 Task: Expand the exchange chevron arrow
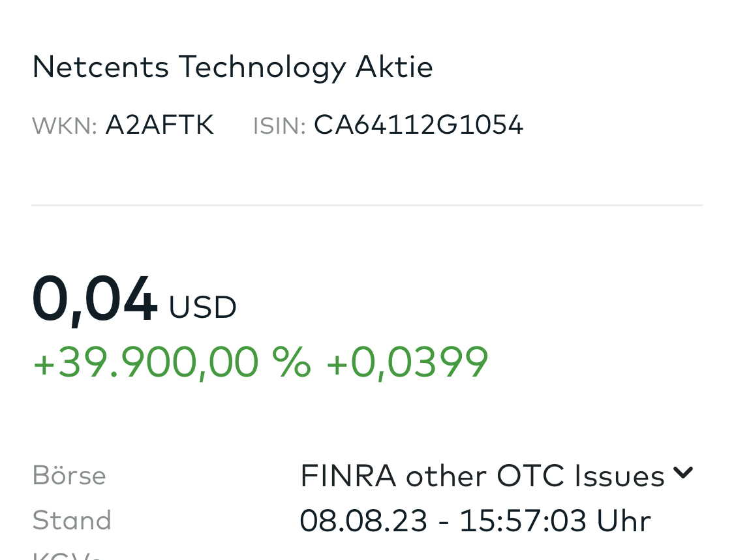click(x=682, y=473)
